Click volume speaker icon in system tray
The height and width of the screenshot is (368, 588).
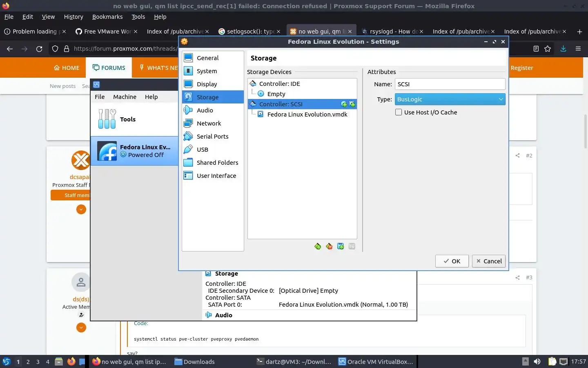tap(537, 361)
